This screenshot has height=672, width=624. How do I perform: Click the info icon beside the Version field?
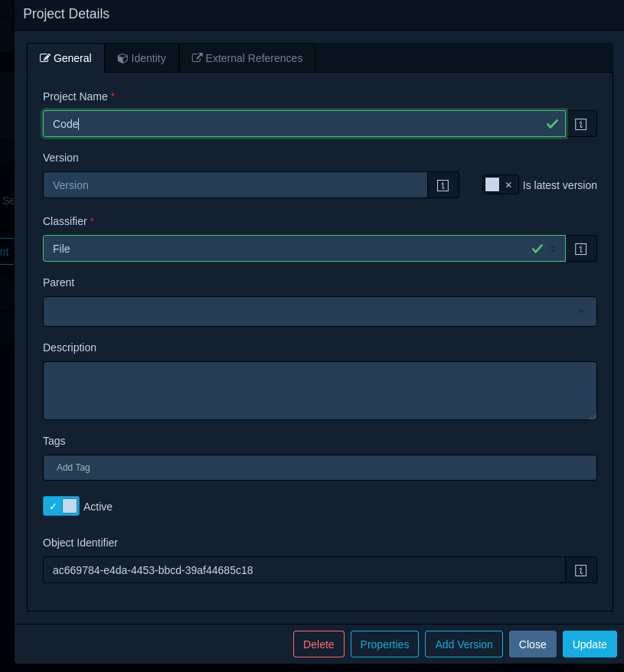pos(442,184)
